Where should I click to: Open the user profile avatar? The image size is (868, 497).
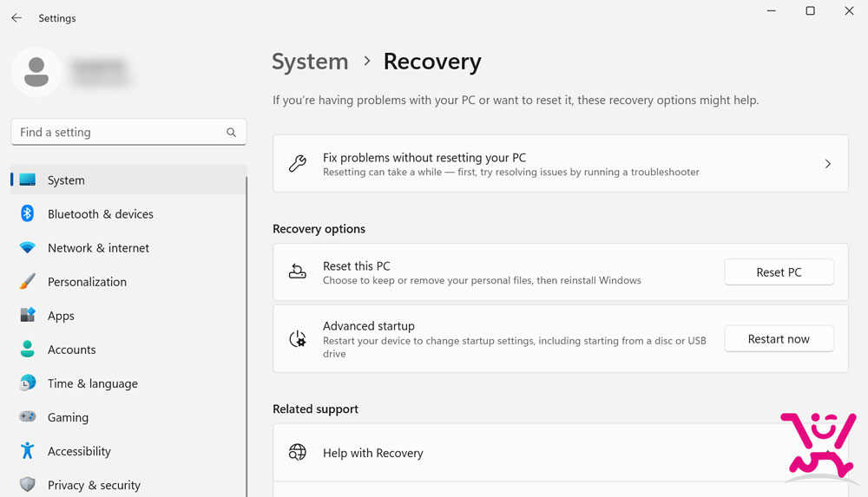pyautogui.click(x=36, y=72)
